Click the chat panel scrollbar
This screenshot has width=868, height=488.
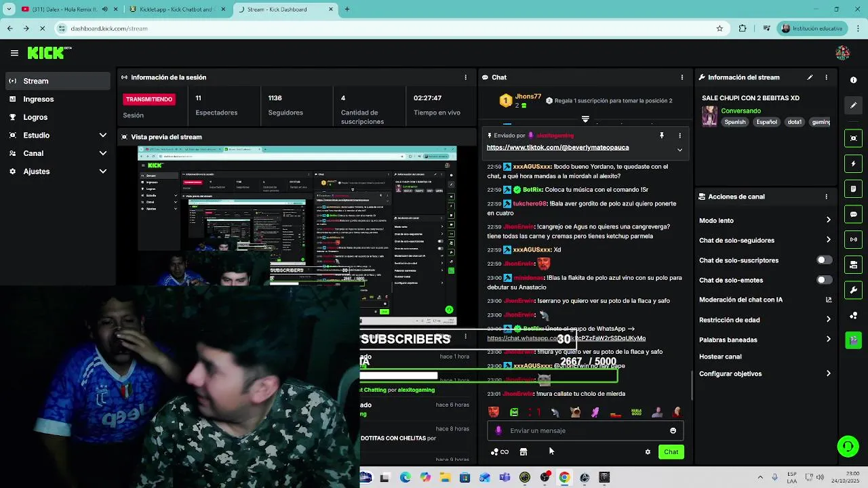point(691,386)
